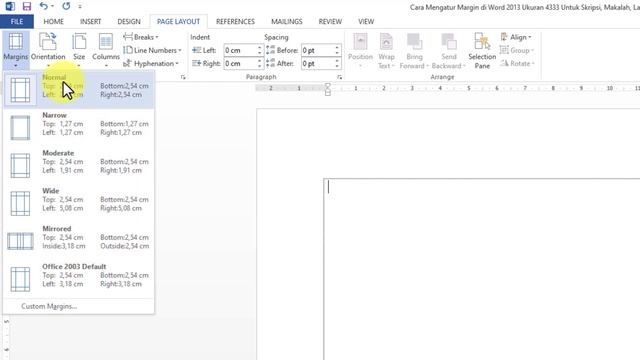Open the Rotate dropdown
This screenshot has height=360, width=640.
[x=517, y=63]
